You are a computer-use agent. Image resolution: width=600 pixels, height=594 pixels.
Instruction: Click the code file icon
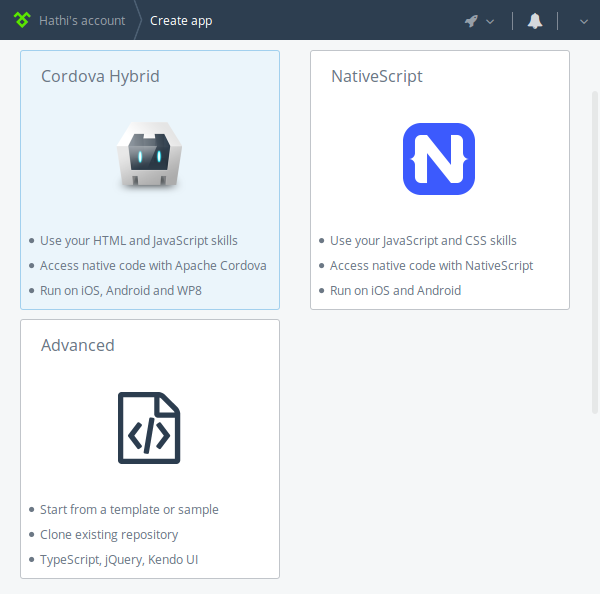[149, 428]
